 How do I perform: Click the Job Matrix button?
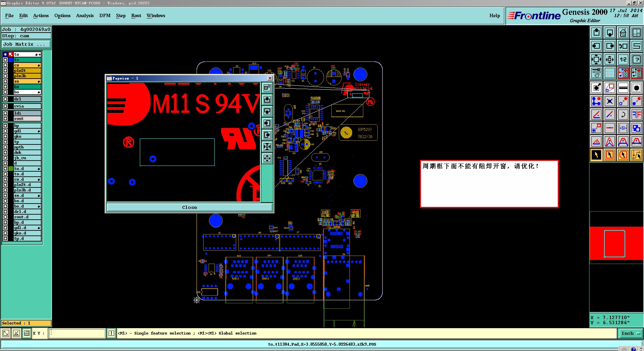coord(26,44)
